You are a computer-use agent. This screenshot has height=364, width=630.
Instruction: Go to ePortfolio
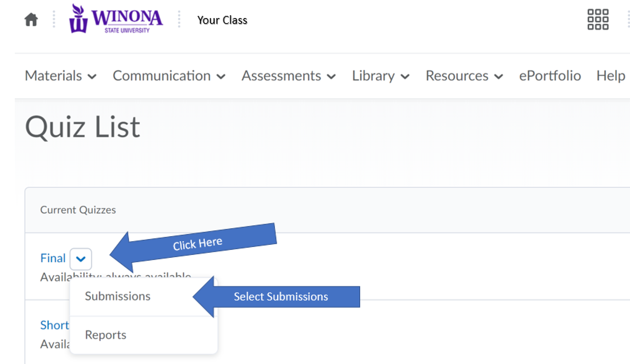[550, 76]
